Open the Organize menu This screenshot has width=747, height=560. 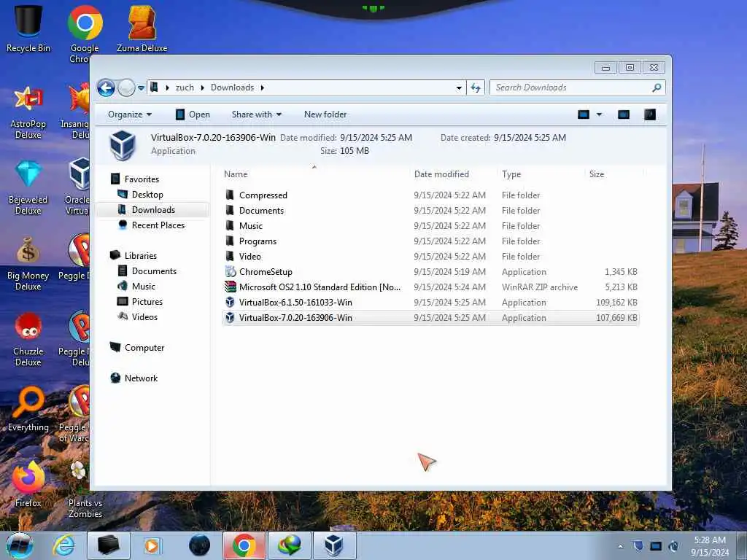click(130, 114)
